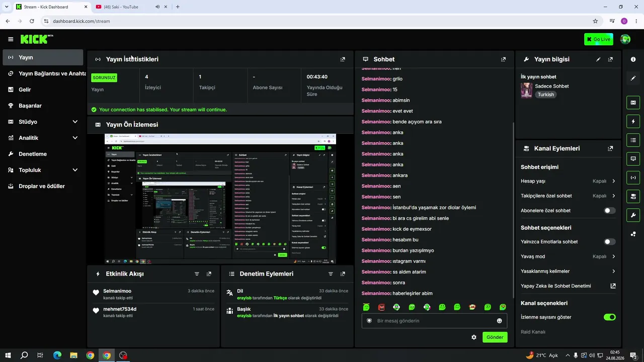The height and width of the screenshot is (362, 644).
Task: Toggle Yalnızca Emotlarla sohbet switch
Action: (x=609, y=242)
